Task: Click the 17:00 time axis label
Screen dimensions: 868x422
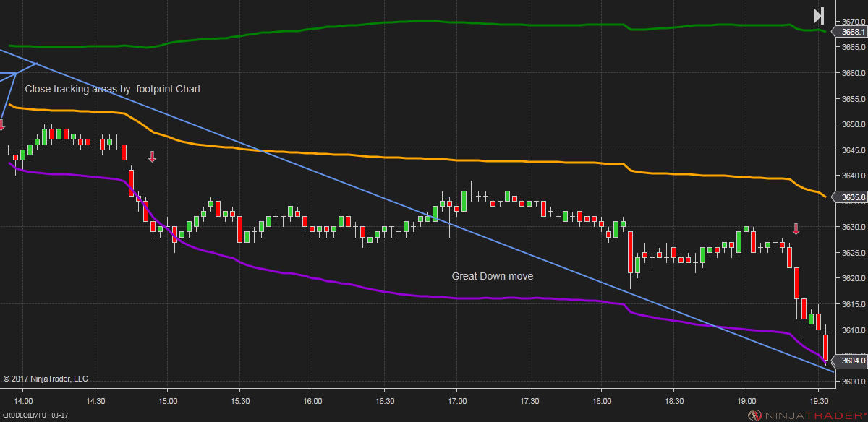Action: [x=457, y=400]
